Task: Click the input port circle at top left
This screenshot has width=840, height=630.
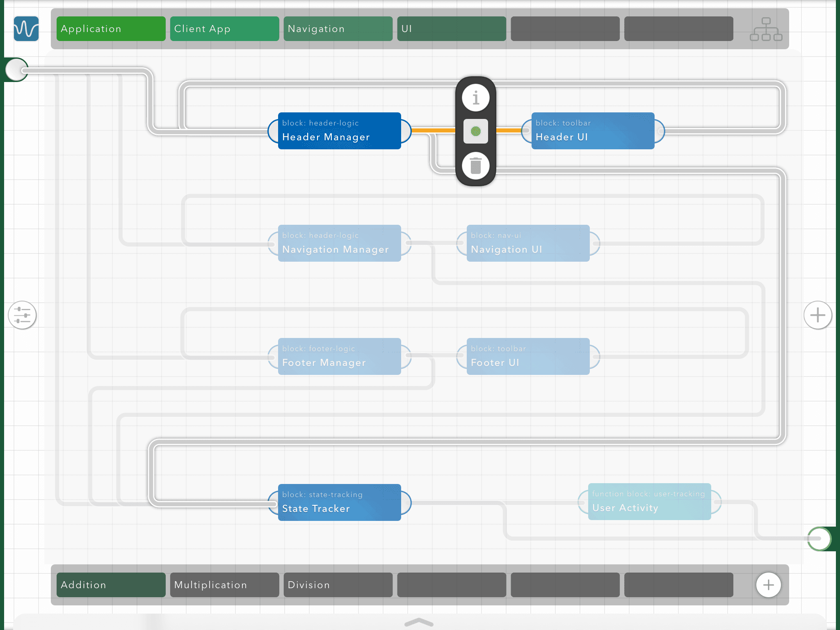Action: point(16,70)
